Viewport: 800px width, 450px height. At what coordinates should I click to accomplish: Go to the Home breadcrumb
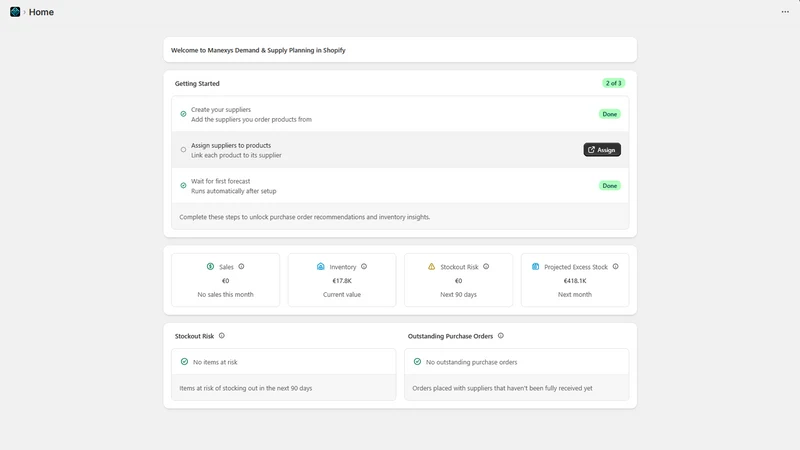(x=41, y=12)
